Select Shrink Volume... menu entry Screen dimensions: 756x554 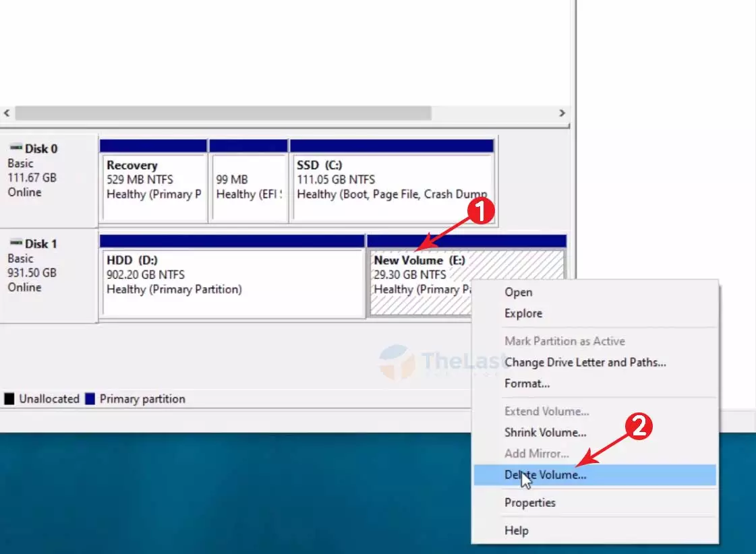[x=545, y=433]
